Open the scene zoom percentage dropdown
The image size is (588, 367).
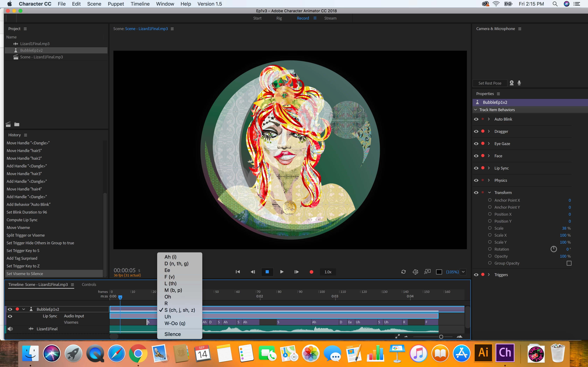pyautogui.click(x=463, y=272)
